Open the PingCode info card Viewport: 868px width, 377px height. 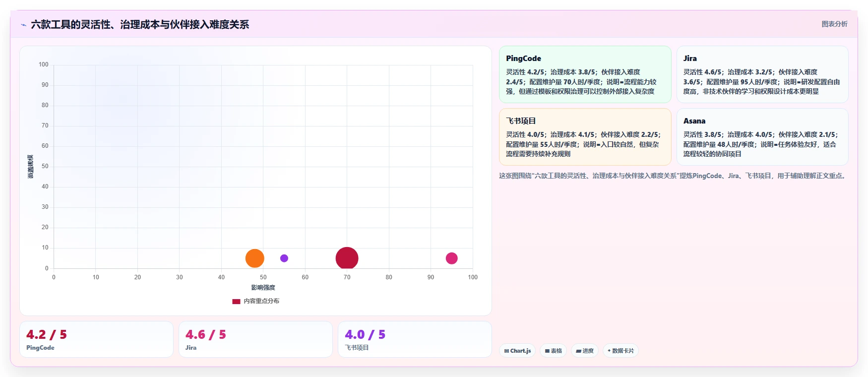point(585,74)
